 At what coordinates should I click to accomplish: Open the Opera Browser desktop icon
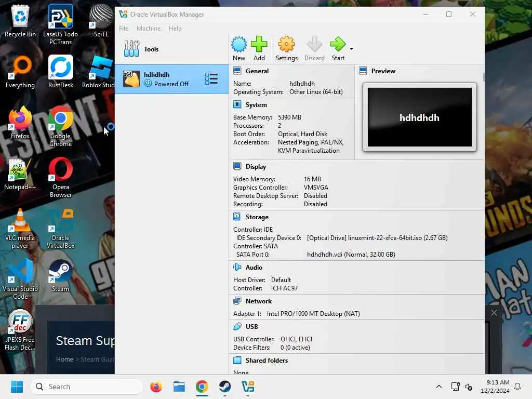click(x=60, y=177)
